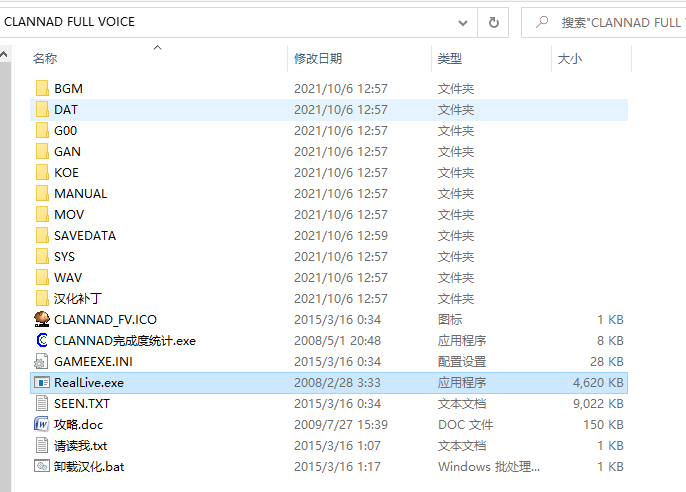Select the CLANNAD完成度统计.exe file name
The height and width of the screenshot is (492, 686).
tap(125, 340)
